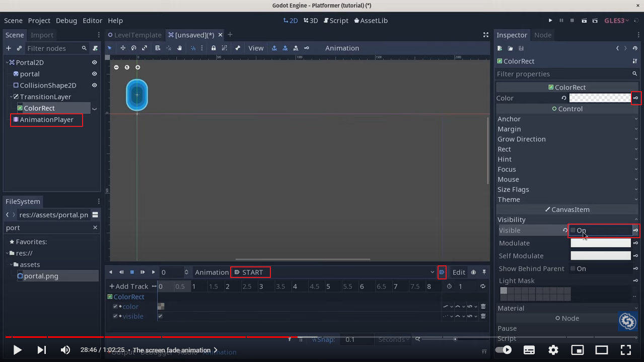Disable the visible track checkbox
644x362 pixels.
click(x=115, y=316)
